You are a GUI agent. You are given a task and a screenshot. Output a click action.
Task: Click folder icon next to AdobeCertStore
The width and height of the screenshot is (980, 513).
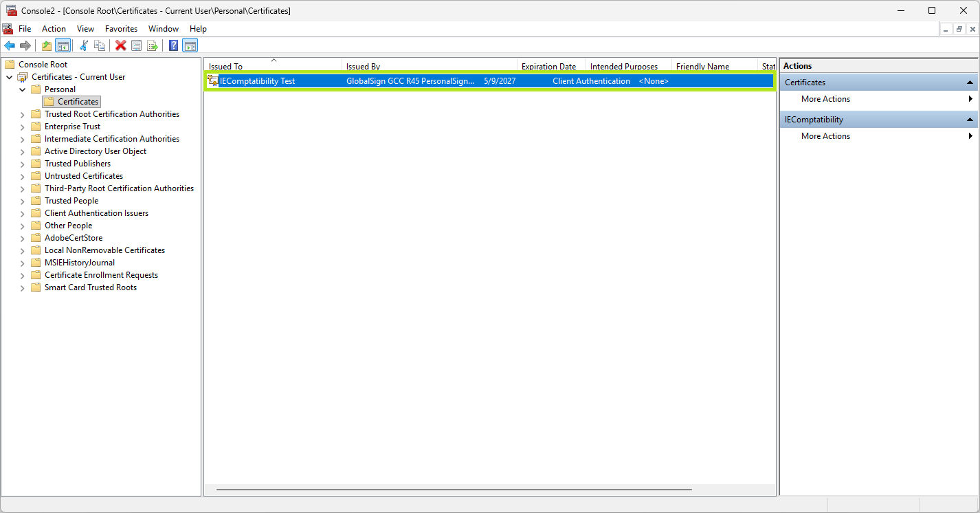(x=36, y=238)
